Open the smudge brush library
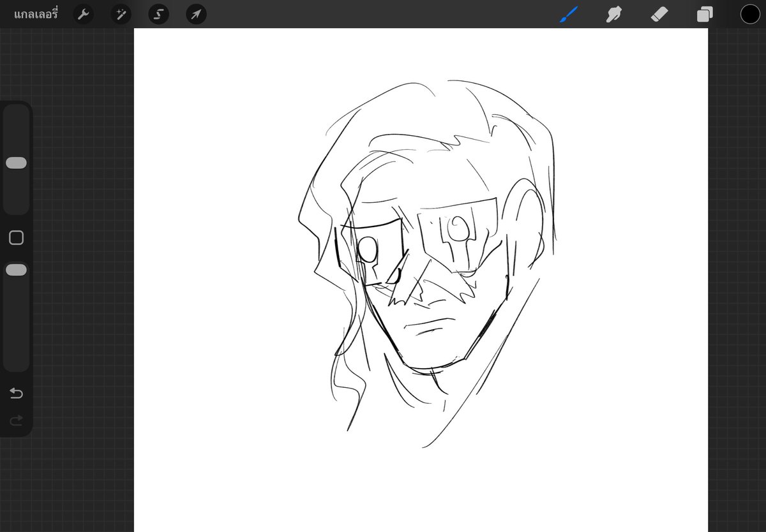 pyautogui.click(x=613, y=14)
